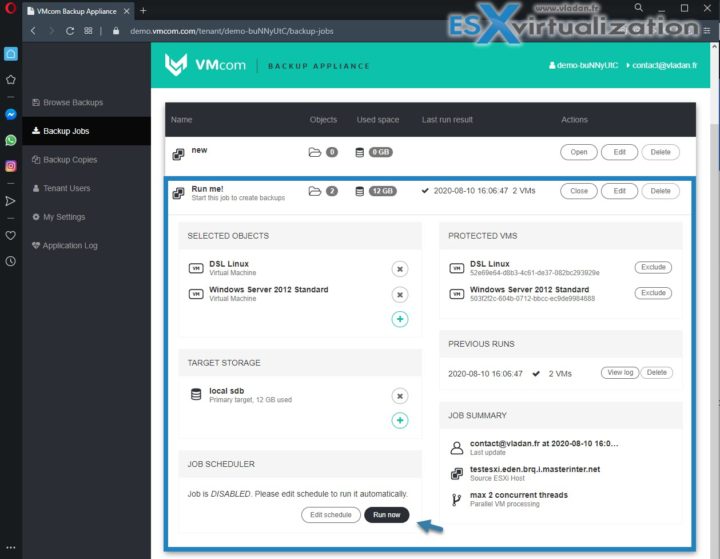Delete the 'Run me!' backup job
Viewport: 720px width, 559px height.
click(x=660, y=191)
